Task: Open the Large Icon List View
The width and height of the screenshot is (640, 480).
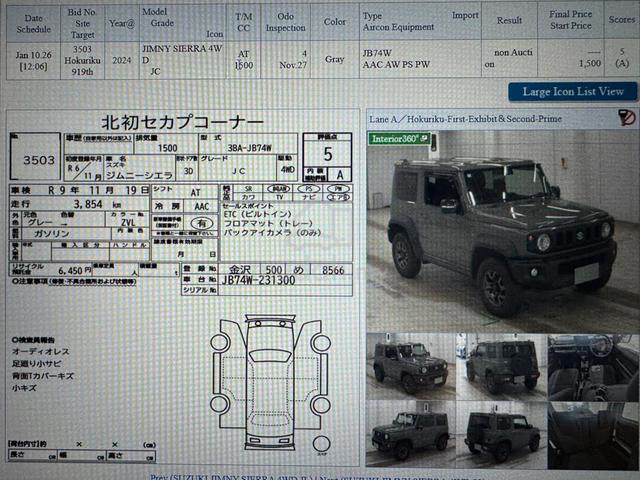Action: pyautogui.click(x=573, y=91)
